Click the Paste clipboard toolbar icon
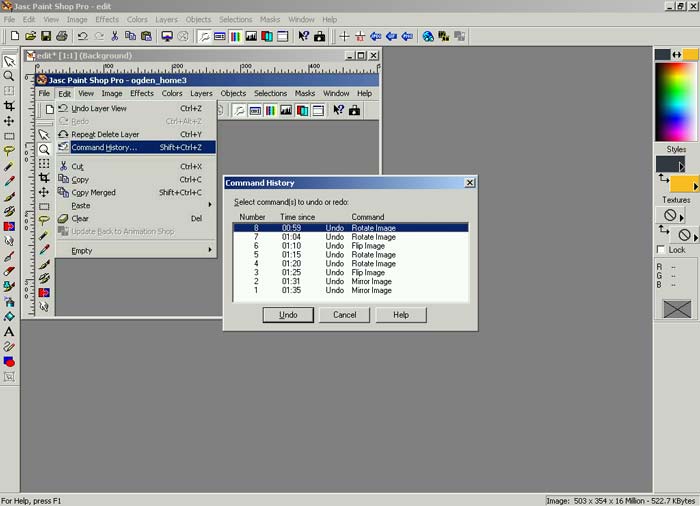This screenshot has width=700, height=506. pyautogui.click(x=146, y=36)
